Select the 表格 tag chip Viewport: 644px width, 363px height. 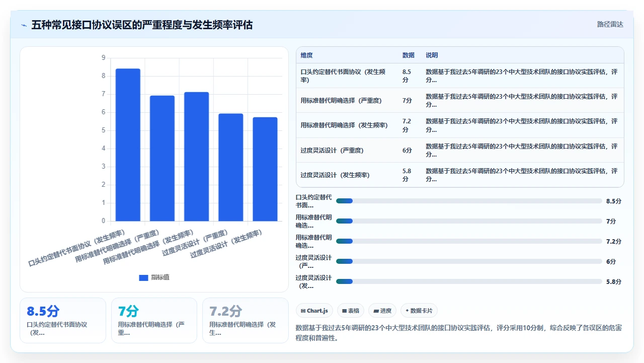(x=351, y=311)
